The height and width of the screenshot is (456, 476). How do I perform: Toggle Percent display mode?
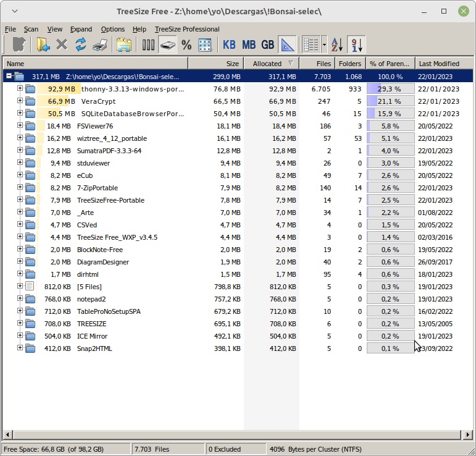coord(186,44)
